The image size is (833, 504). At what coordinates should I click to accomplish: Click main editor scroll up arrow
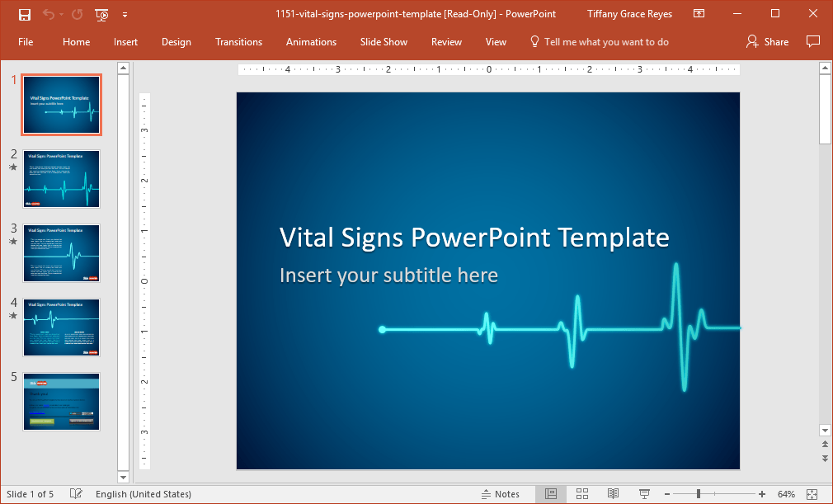[825, 68]
